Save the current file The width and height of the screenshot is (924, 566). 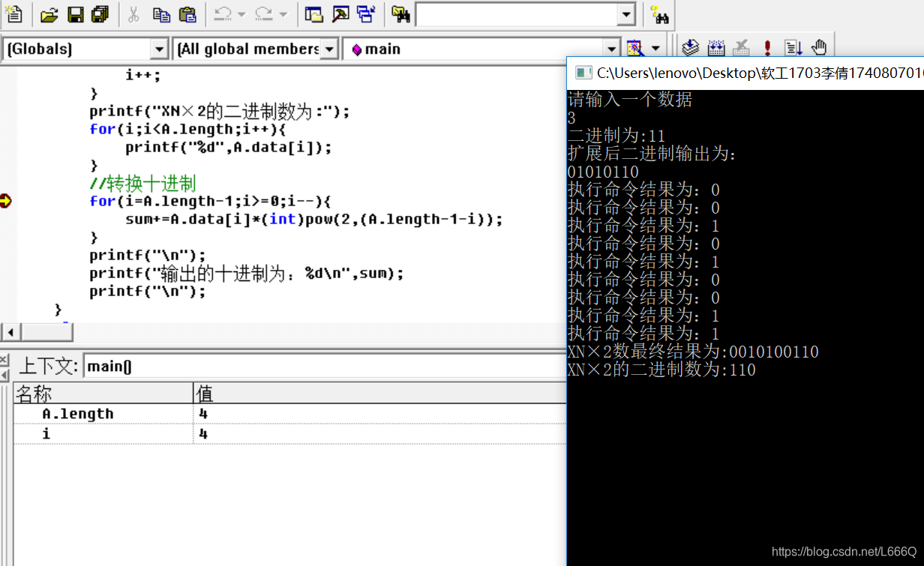click(x=75, y=13)
